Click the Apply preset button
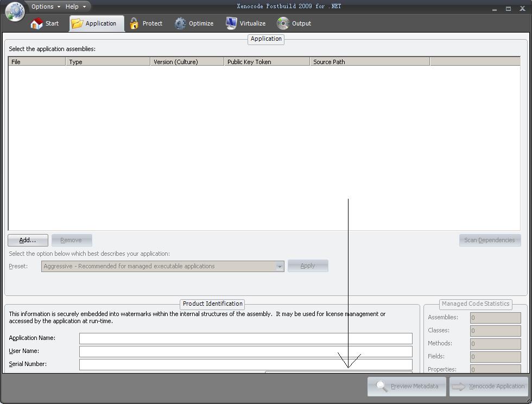This screenshot has height=404, width=532. click(x=308, y=266)
